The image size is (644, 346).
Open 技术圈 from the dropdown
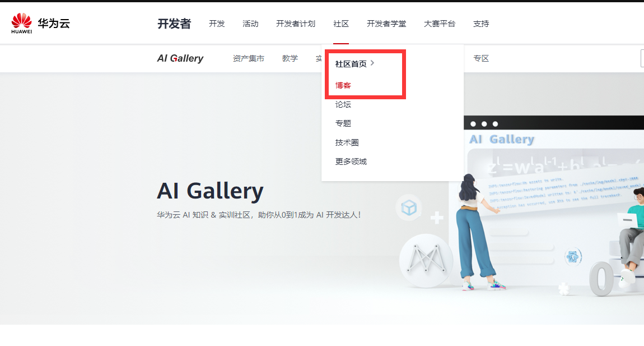click(347, 143)
